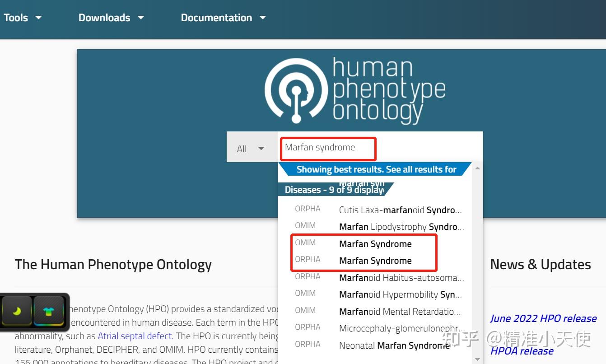Open the Documentation menu
The height and width of the screenshot is (364, 606).
tap(223, 18)
